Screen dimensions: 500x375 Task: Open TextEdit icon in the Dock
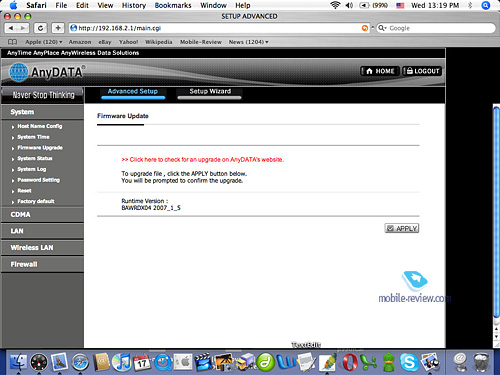pyautogui.click(x=307, y=362)
